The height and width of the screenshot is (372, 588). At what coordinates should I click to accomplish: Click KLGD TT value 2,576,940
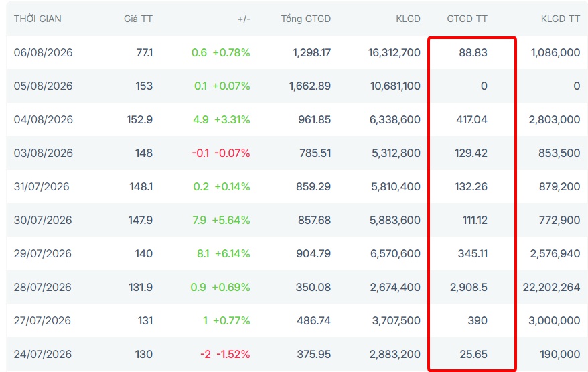tap(555, 253)
